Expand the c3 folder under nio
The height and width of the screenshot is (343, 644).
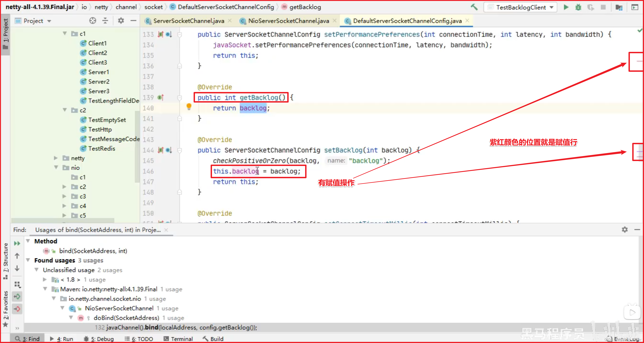(65, 196)
